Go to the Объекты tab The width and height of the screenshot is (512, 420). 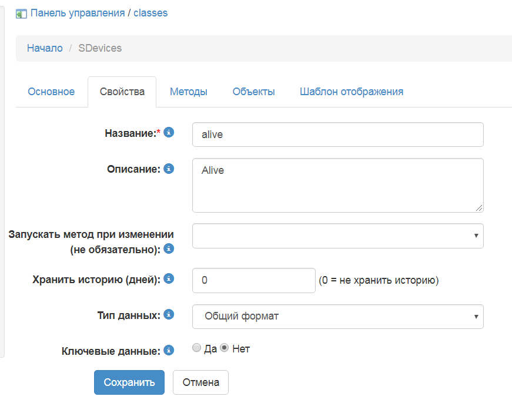(x=253, y=92)
